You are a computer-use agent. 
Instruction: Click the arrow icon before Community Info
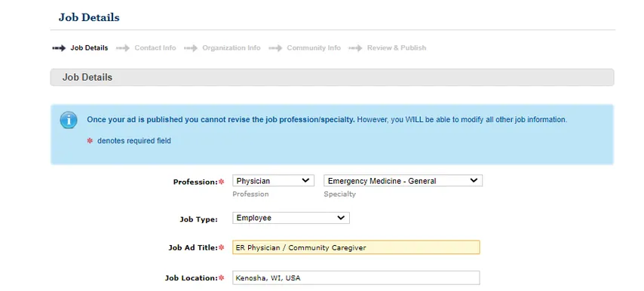pyautogui.click(x=275, y=48)
